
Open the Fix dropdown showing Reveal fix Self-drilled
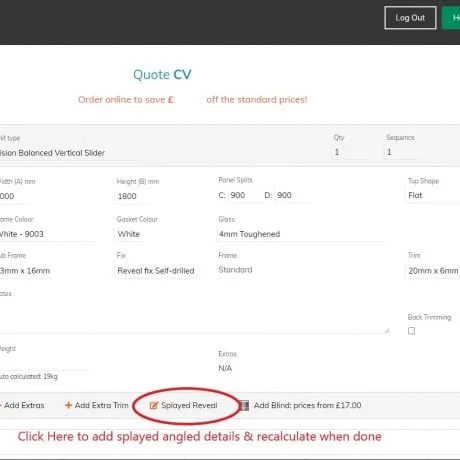click(156, 271)
